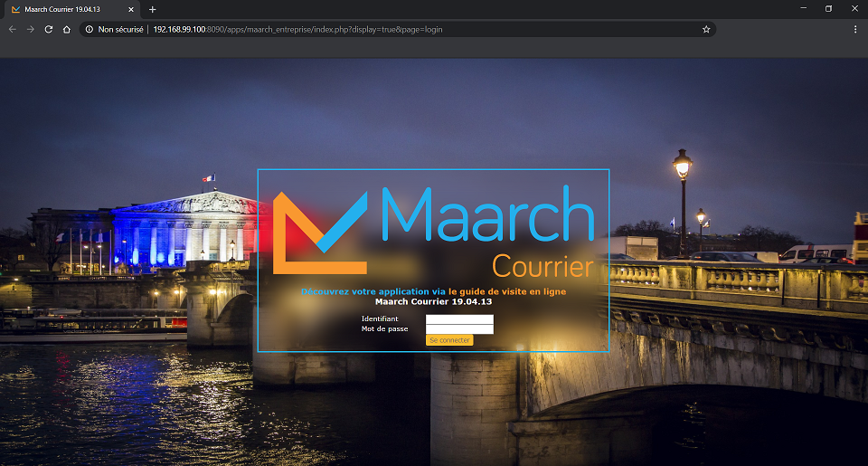
Task: Bookmark this page with the star icon
Action: tap(706, 29)
